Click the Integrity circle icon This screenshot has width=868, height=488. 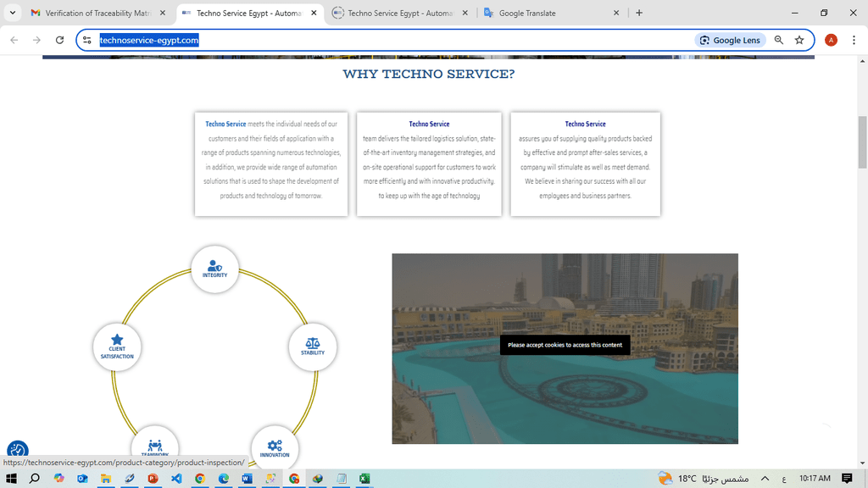[214, 269]
